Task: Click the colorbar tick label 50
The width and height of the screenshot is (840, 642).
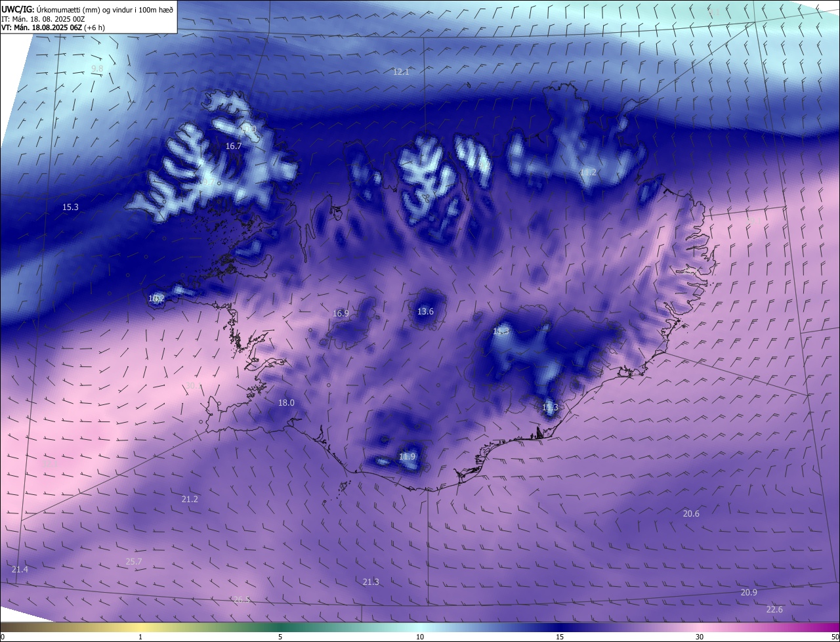Action: 835,637
